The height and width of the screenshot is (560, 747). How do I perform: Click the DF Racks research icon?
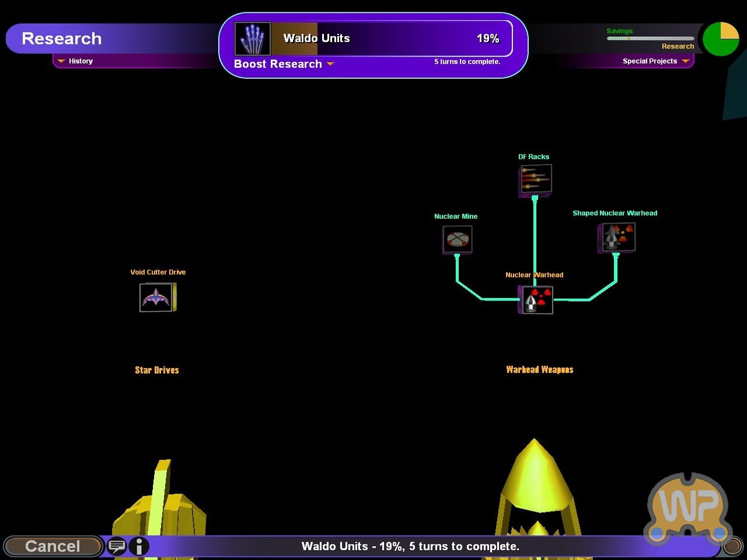[535, 179]
